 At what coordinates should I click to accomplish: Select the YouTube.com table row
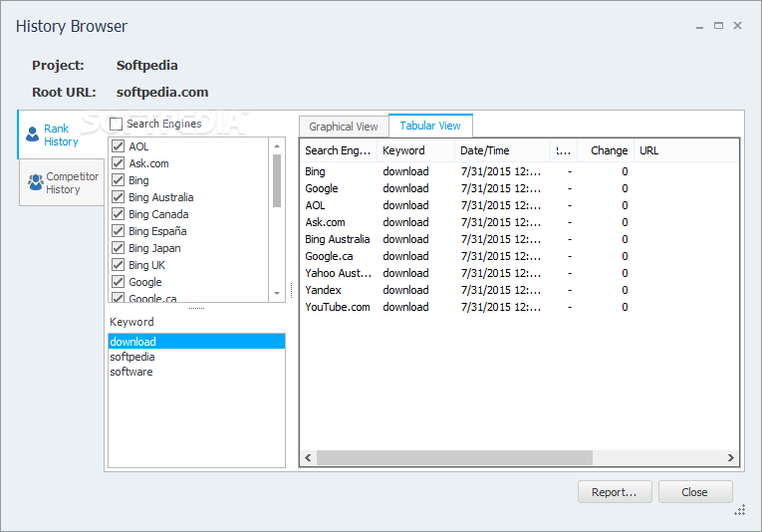point(519,307)
